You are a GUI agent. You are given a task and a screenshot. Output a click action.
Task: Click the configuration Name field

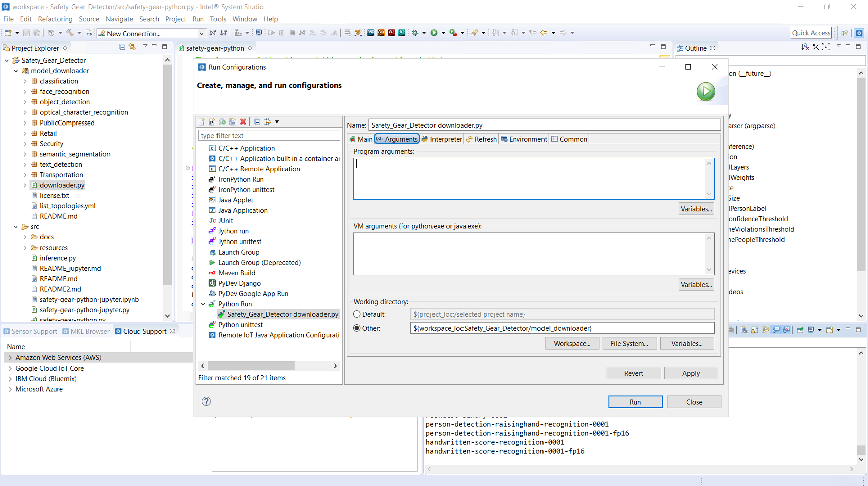[x=545, y=125]
